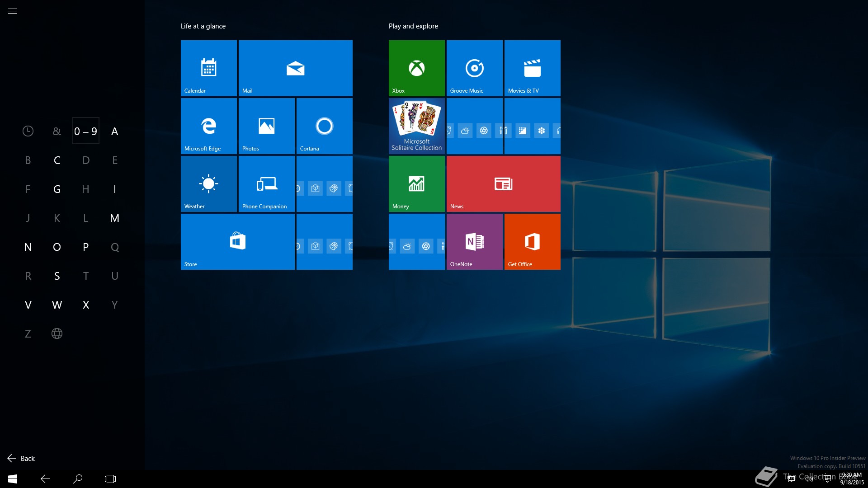Jump to apps starting with O

(57, 247)
